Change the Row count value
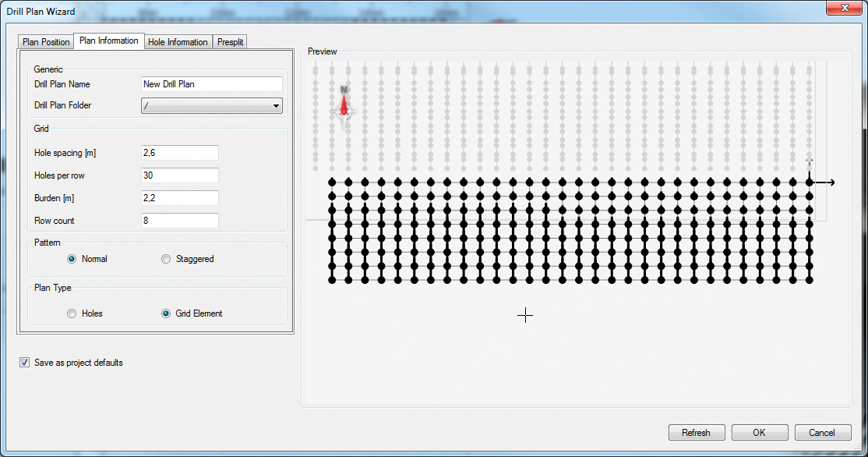 pyautogui.click(x=179, y=221)
